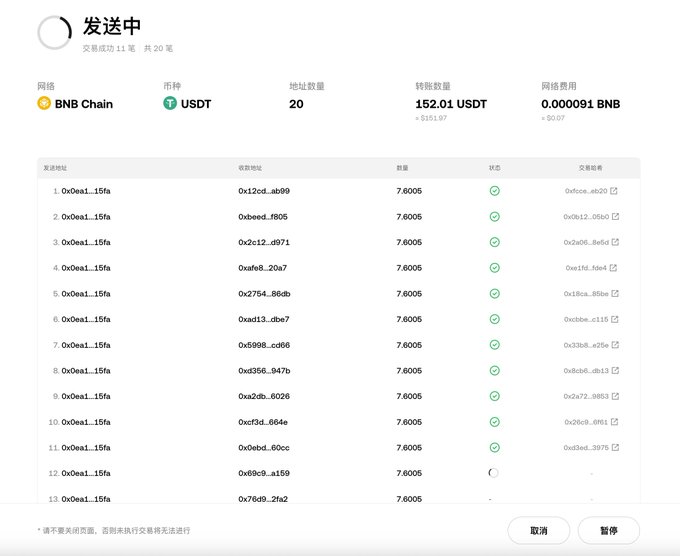Select recipient address 0xa2db...6026
Viewport: 680px width, 556px height.
264,396
